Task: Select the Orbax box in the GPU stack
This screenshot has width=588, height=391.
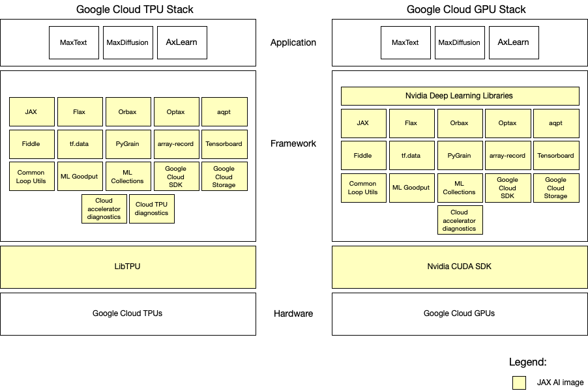Action: 460,123
